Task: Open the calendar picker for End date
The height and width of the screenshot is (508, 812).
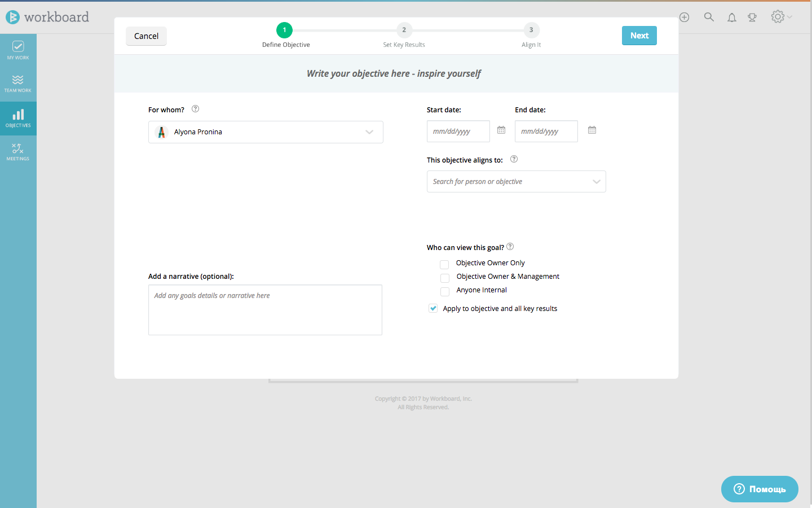Action: [592, 129]
